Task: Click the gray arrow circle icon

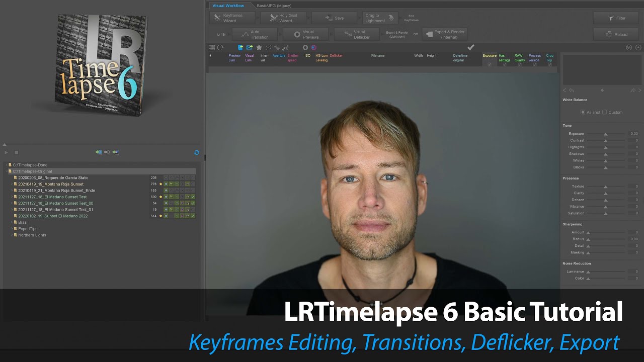Action: coord(107,152)
